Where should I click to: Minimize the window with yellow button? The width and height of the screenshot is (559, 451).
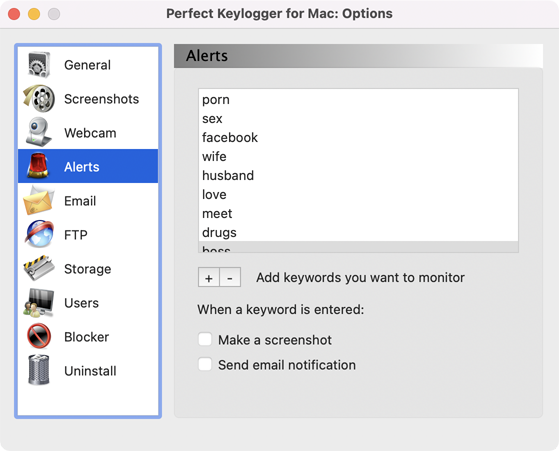34,14
